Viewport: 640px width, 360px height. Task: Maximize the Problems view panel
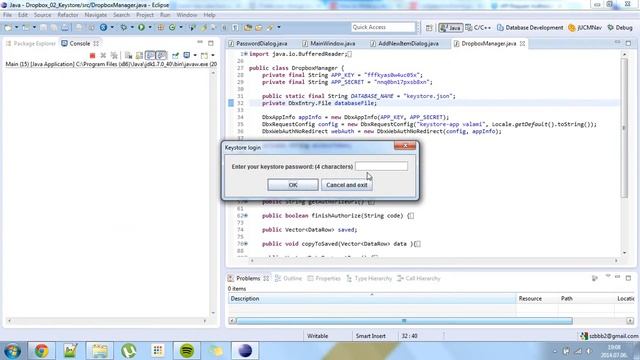click(628, 278)
